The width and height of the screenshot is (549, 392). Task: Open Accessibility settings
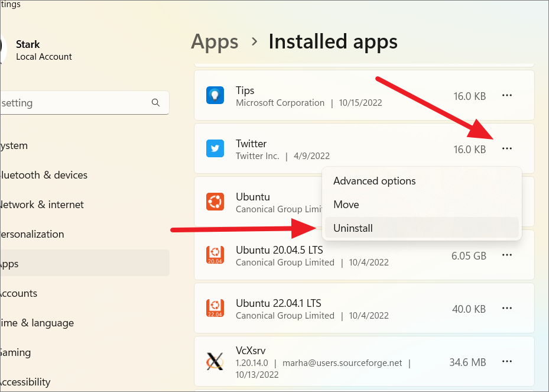[x=85, y=381]
